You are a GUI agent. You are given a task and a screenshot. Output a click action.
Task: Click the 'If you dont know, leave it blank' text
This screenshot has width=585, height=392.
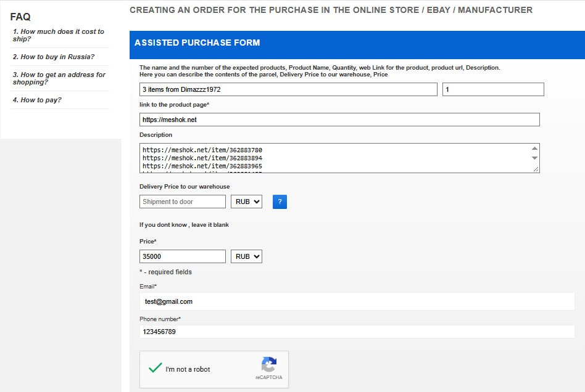(184, 225)
